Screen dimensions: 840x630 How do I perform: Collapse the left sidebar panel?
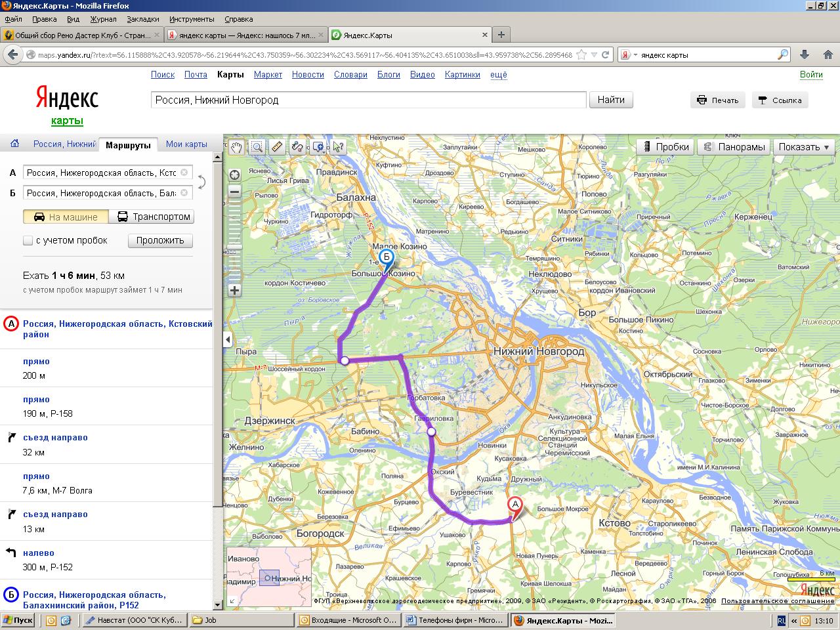[x=228, y=339]
